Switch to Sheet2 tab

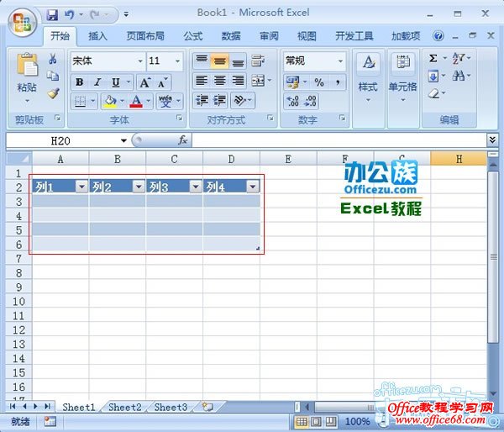pos(124,408)
